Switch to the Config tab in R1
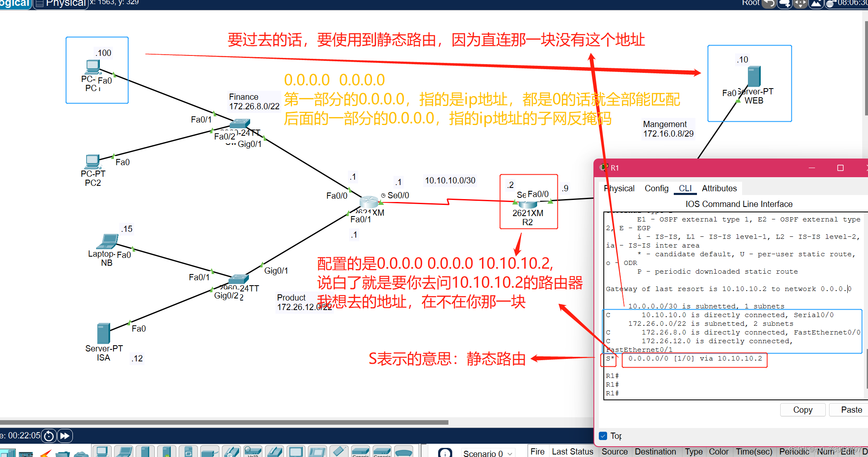The width and height of the screenshot is (868, 457). pos(656,188)
